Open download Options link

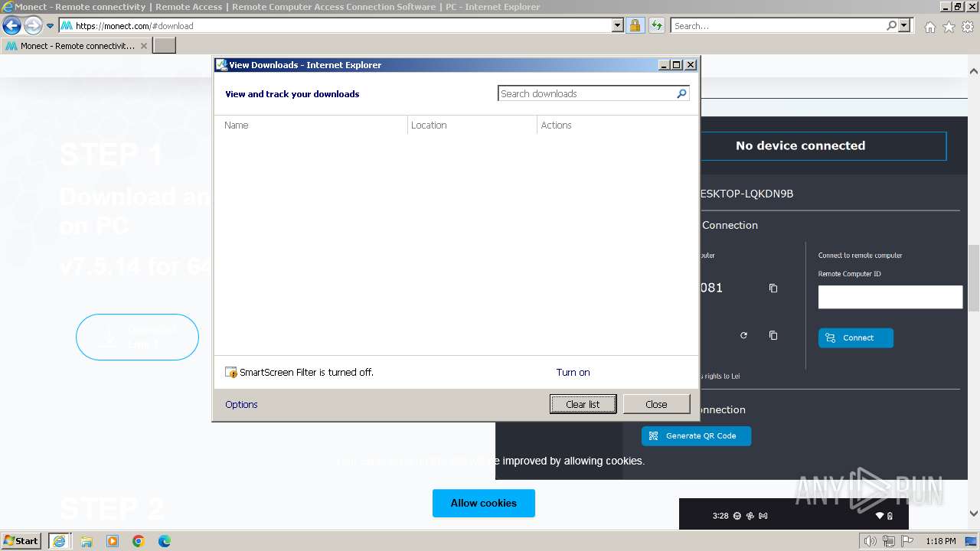click(x=241, y=404)
